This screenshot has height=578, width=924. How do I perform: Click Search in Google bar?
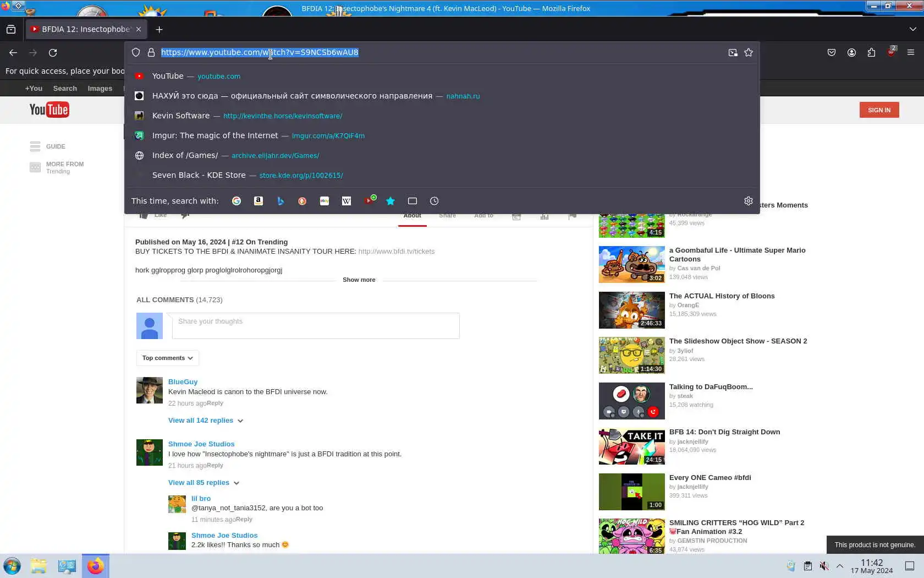pos(65,89)
